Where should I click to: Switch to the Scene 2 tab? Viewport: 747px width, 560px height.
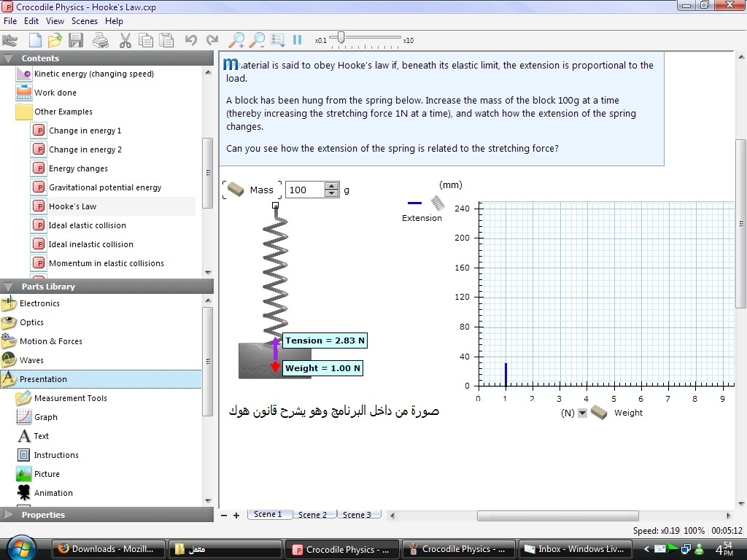(312, 515)
